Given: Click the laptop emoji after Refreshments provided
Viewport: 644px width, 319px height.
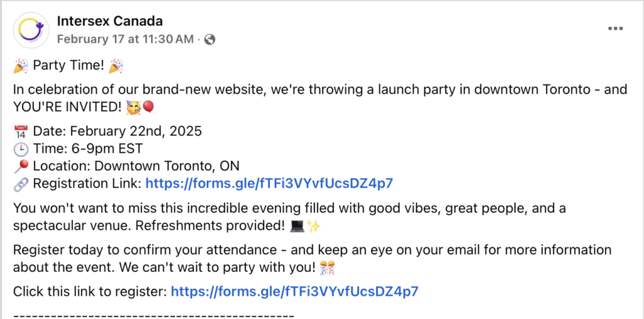Looking at the screenshot, I should pos(297,227).
